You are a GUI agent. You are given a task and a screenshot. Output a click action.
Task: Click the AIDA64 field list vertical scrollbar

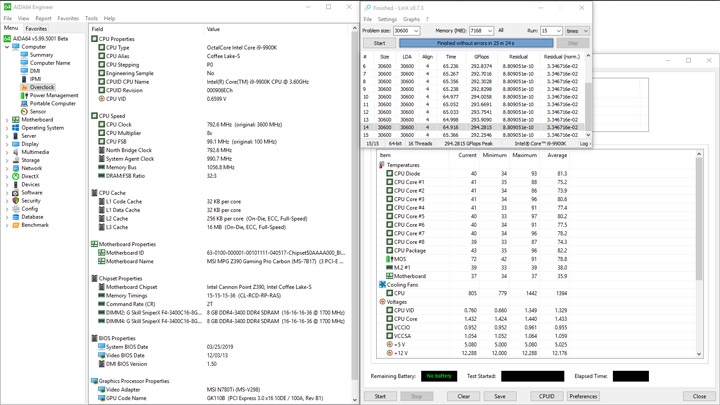(354, 214)
